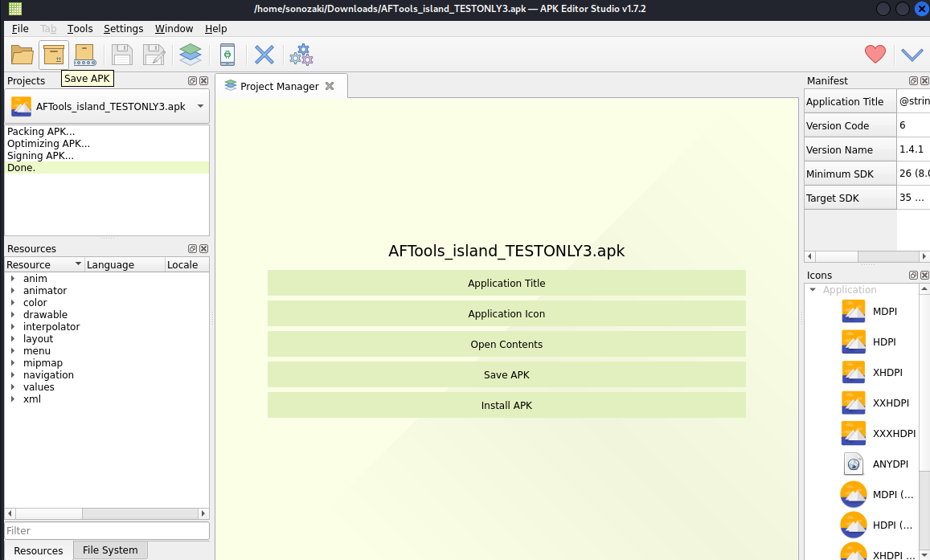Expand the values resource folder
The width and height of the screenshot is (930, 560).
click(x=12, y=387)
